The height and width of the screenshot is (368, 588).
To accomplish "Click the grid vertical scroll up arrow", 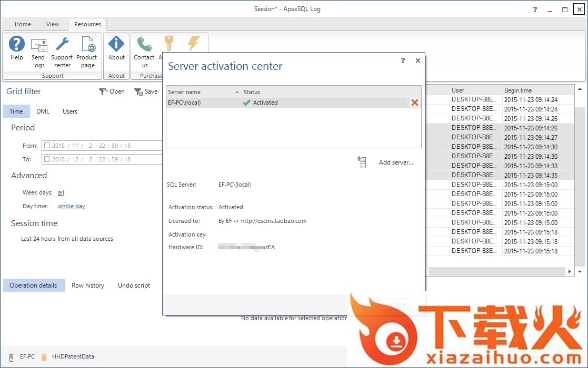I will click(x=580, y=89).
